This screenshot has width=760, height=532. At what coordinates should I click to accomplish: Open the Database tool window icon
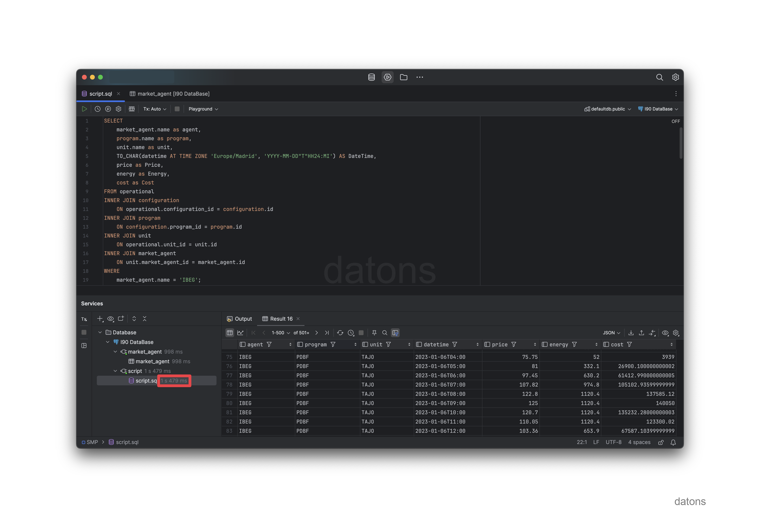[x=371, y=77]
